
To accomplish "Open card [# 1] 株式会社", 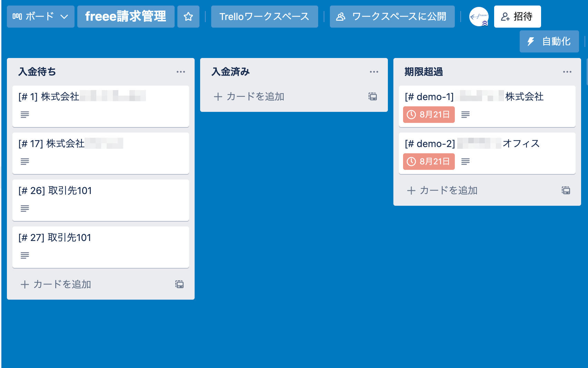I will coord(101,106).
